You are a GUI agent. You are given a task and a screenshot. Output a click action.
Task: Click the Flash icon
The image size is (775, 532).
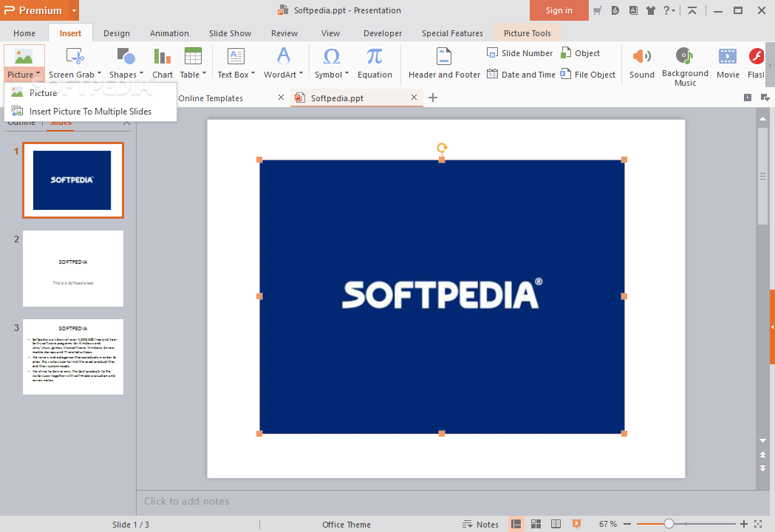click(x=757, y=56)
